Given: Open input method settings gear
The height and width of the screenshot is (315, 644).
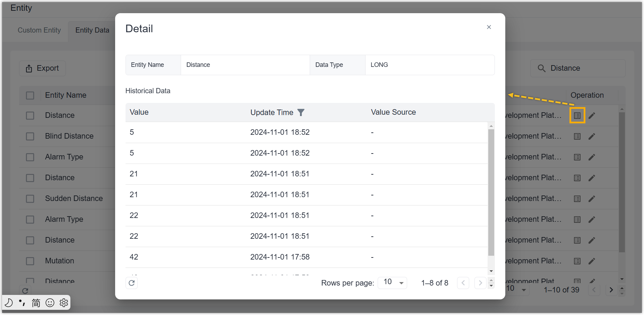Looking at the screenshot, I should [64, 303].
